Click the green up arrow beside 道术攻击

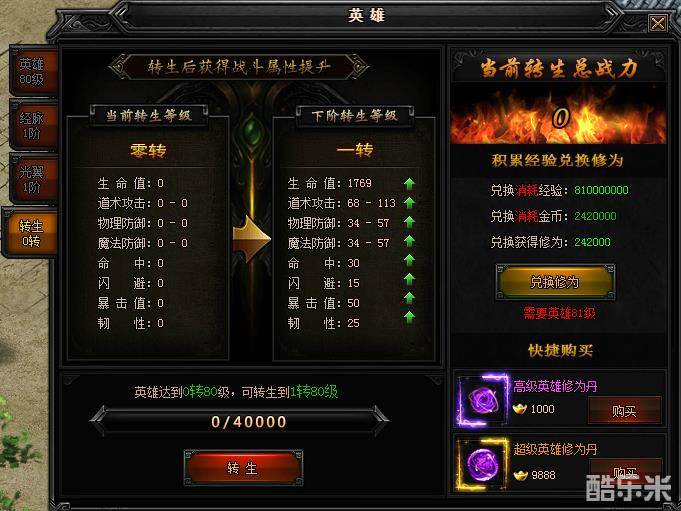[409, 203]
